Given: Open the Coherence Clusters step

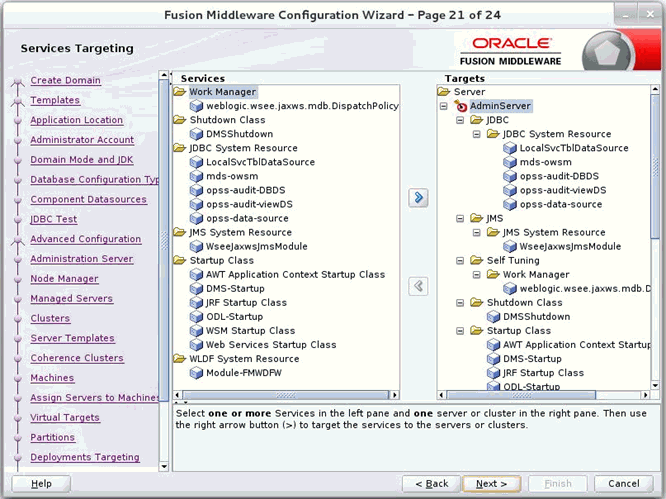Looking at the screenshot, I should 77,358.
